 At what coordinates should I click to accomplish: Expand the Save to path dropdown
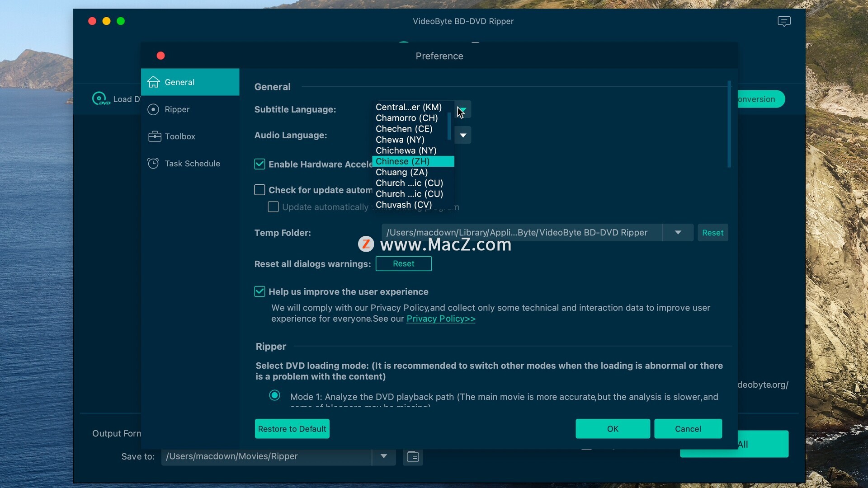coord(383,456)
